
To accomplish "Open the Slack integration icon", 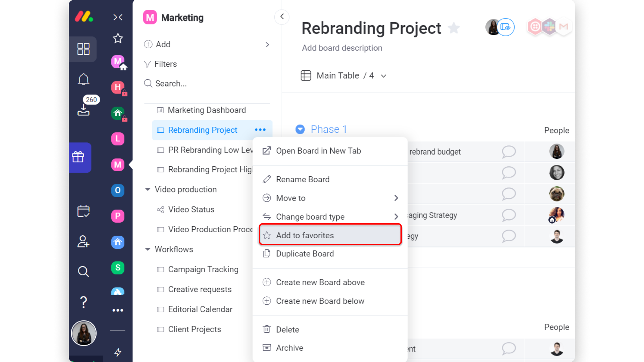I will (549, 26).
